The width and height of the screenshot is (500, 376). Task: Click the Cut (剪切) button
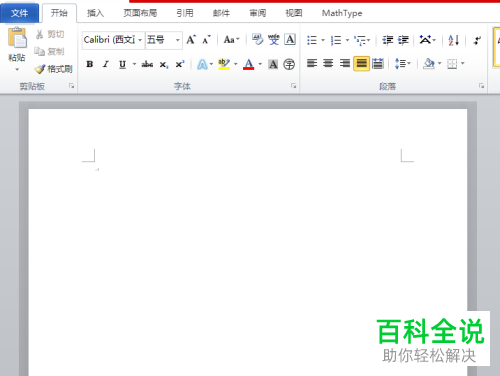coord(50,34)
